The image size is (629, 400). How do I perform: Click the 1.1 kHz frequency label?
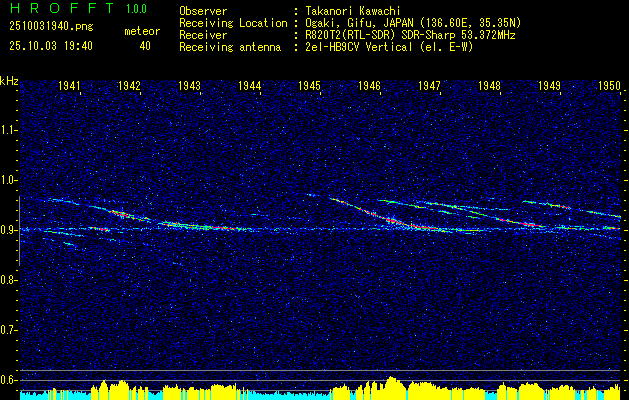point(8,130)
